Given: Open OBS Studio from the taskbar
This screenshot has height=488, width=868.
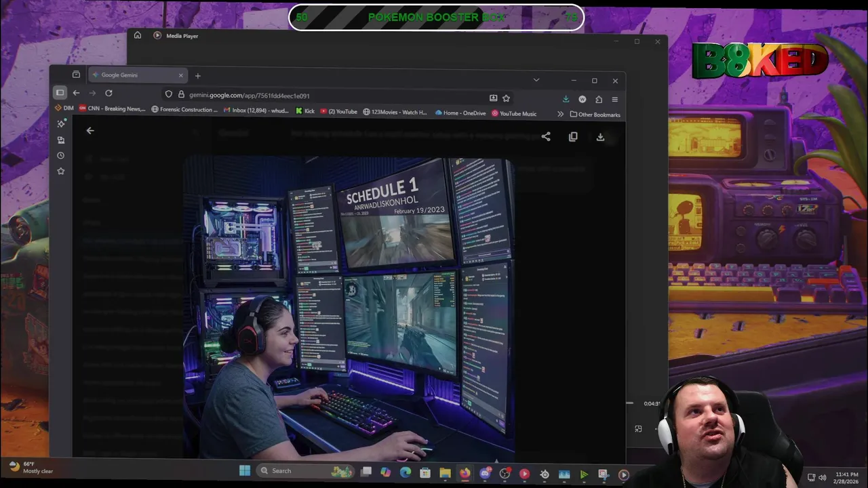Looking at the screenshot, I should click(x=505, y=474).
